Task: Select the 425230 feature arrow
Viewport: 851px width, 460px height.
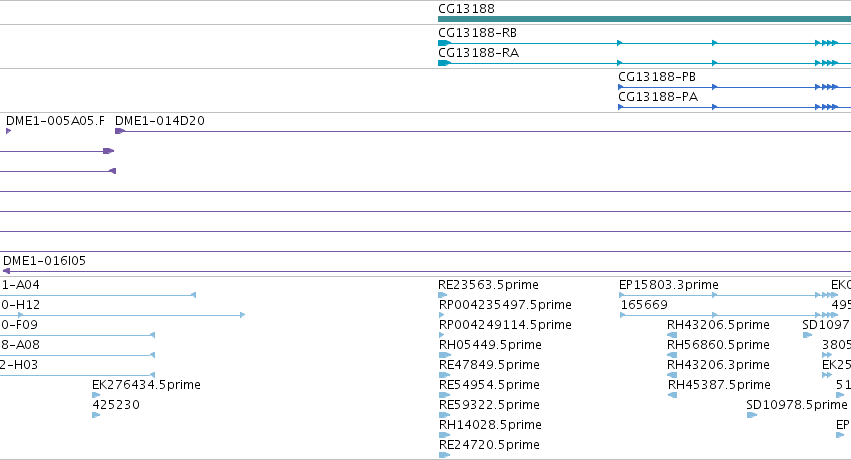Action: pos(96,415)
